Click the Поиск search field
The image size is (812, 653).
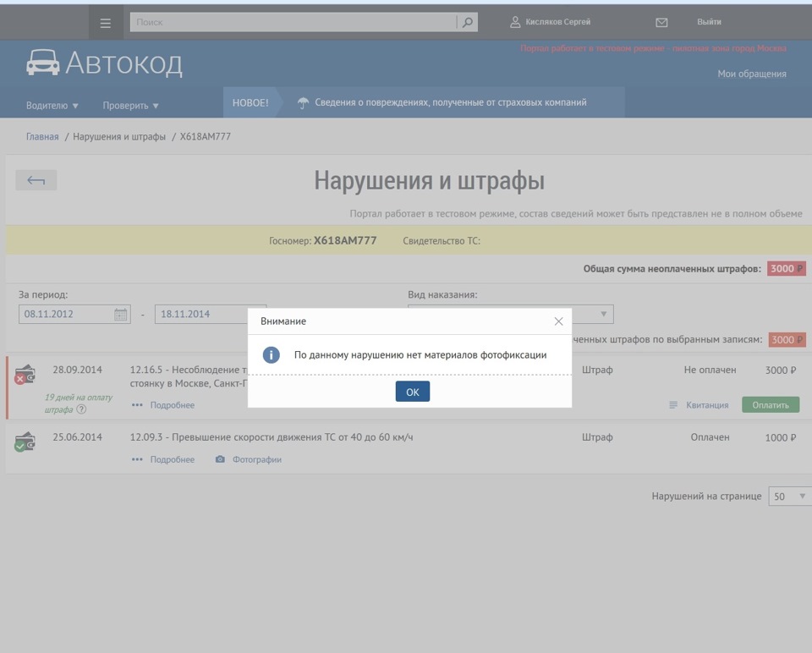pos(292,23)
